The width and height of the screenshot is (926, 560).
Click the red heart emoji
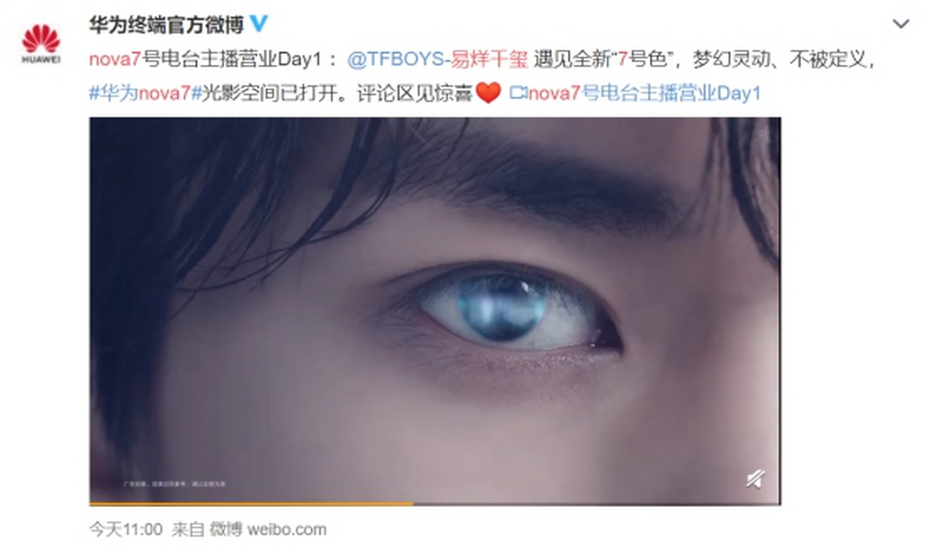point(488,93)
